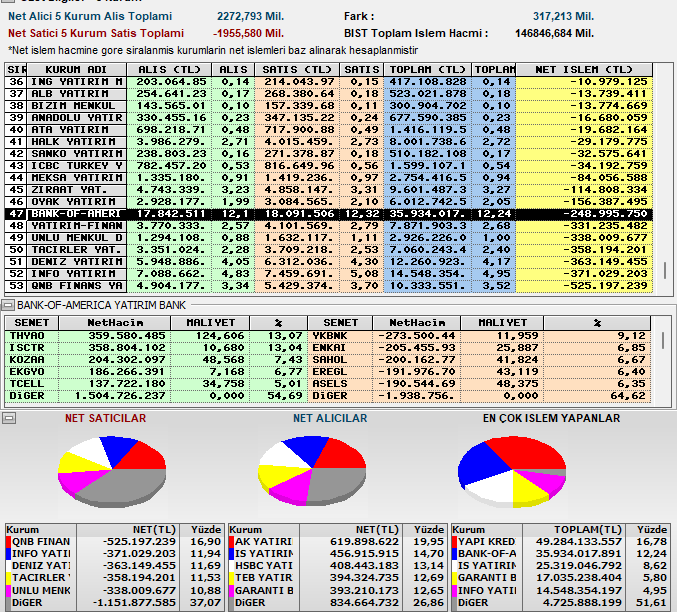Click DENIZ YATI net seller row

coord(114,566)
